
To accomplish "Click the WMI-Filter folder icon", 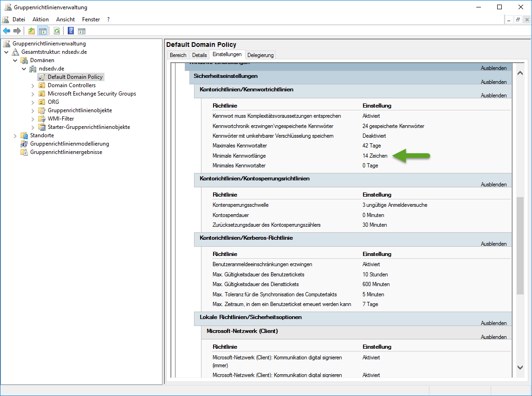I will (42, 119).
